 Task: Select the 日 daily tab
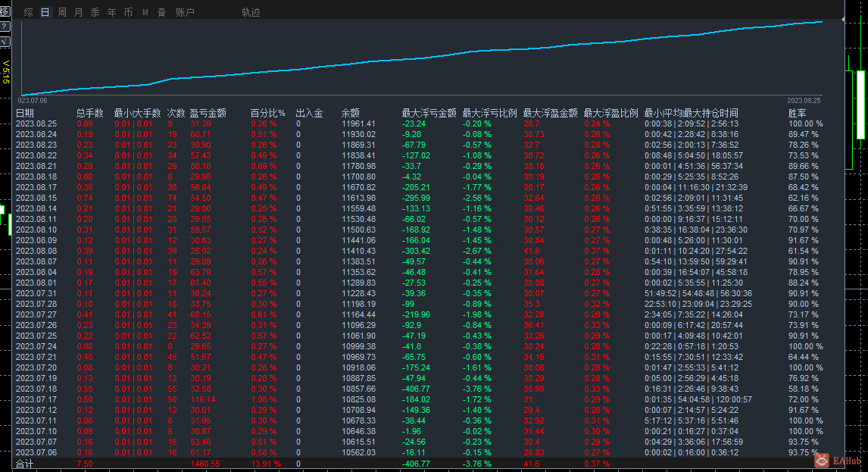point(45,12)
